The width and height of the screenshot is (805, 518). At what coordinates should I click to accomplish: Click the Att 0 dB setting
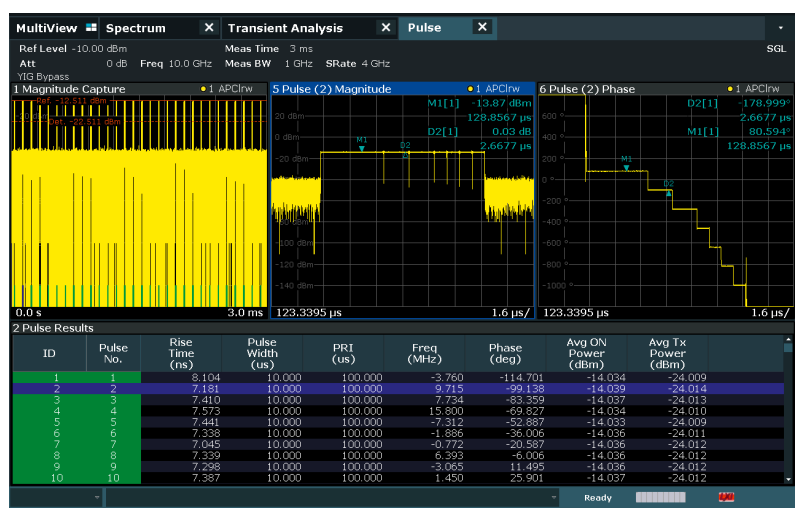[x=73, y=64]
